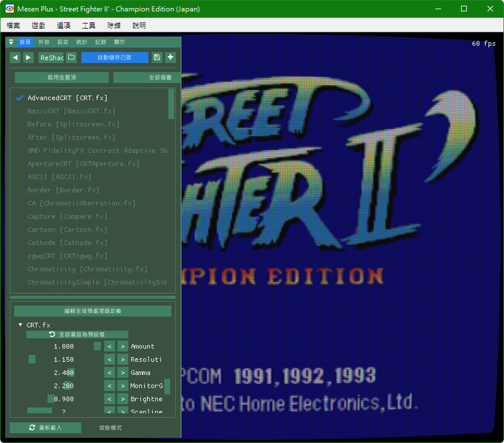This screenshot has height=443, width=504.
Task: Go to the next ReShade preset
Action: tap(28, 58)
